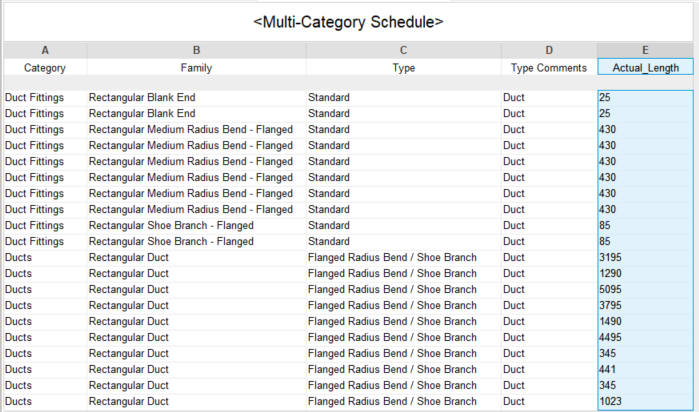Click the Category column heading
Image resolution: width=699 pixels, height=412 pixels.
(45, 68)
